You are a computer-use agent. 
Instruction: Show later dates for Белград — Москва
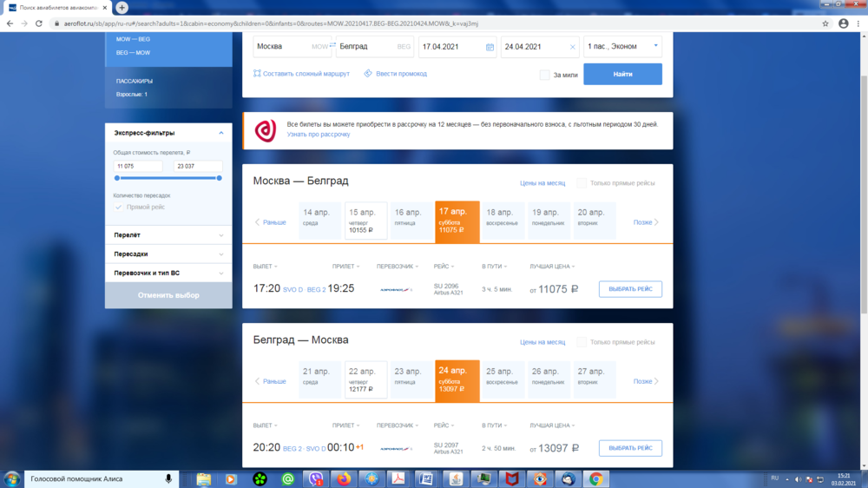[647, 381]
